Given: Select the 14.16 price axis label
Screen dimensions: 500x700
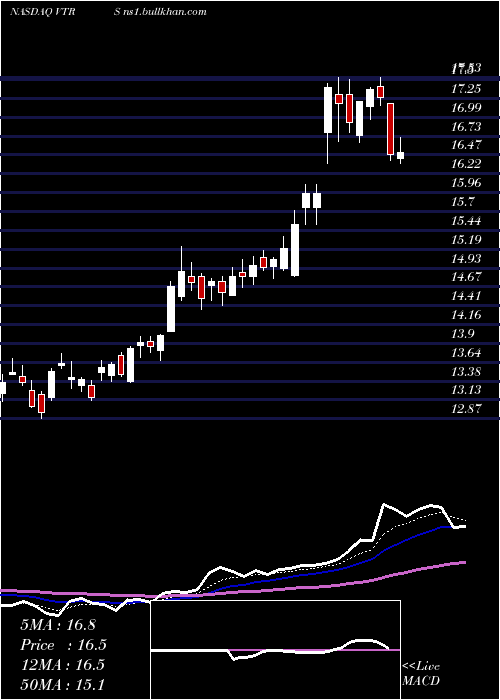Looking at the screenshot, I should pyautogui.click(x=466, y=315).
